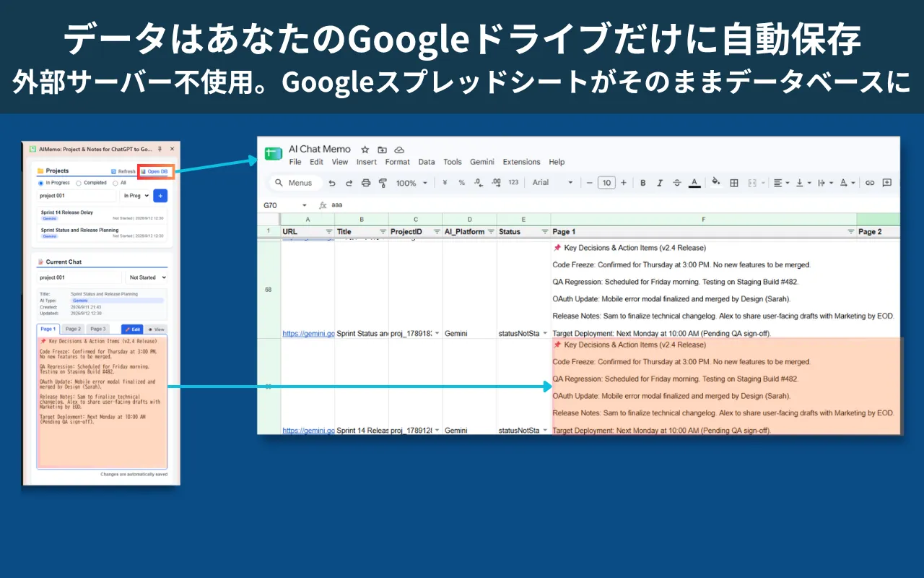Click the Print icon in Sheets toolbar

pos(366,183)
